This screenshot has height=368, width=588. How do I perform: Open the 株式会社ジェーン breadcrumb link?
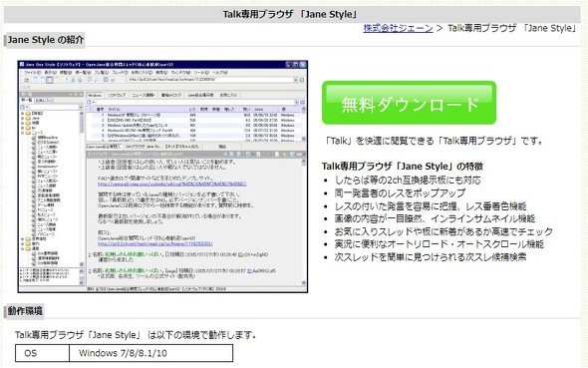398,28
